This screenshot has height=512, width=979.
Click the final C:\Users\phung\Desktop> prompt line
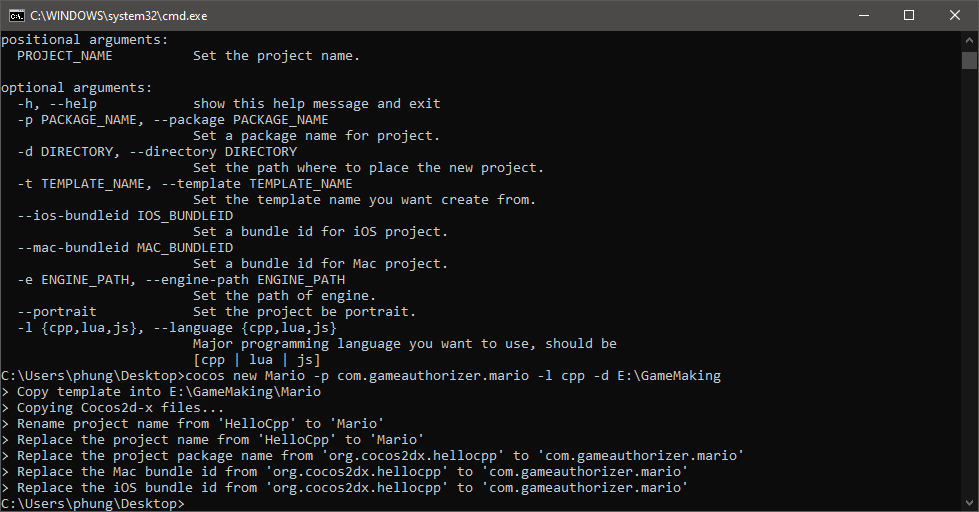click(x=93, y=503)
